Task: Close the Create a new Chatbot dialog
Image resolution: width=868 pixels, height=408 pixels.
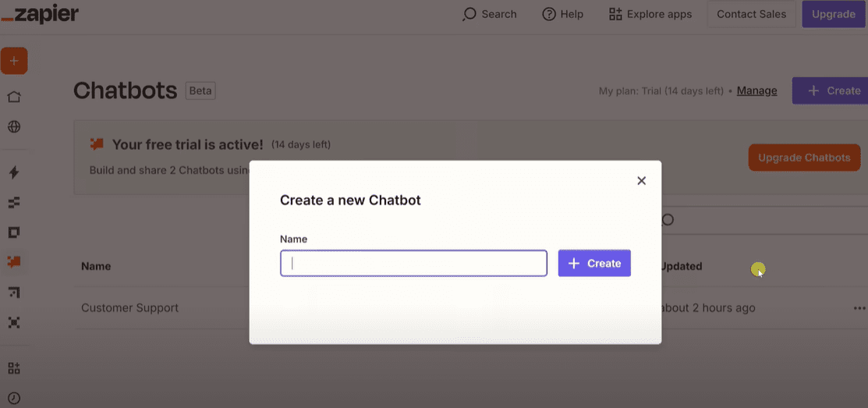Action: pyautogui.click(x=641, y=181)
